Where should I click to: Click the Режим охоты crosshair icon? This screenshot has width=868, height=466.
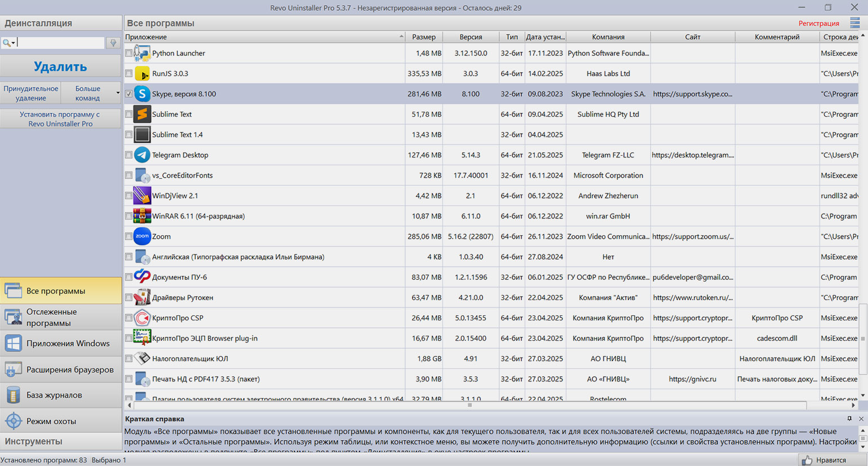tap(13, 421)
